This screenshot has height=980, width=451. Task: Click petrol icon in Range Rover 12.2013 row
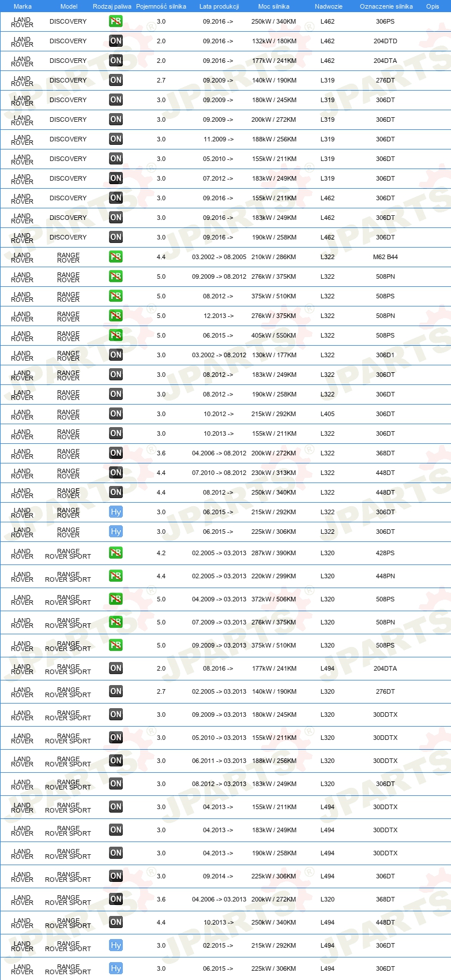116,316
